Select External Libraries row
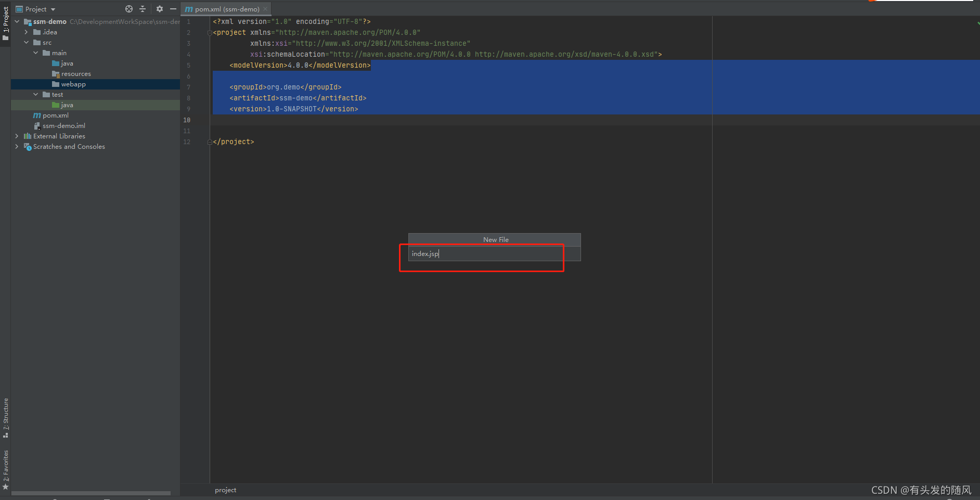980x500 pixels. coord(96,136)
